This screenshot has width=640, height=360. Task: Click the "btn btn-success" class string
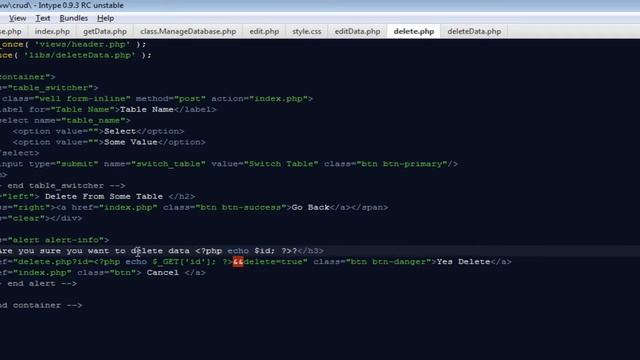tap(241, 207)
